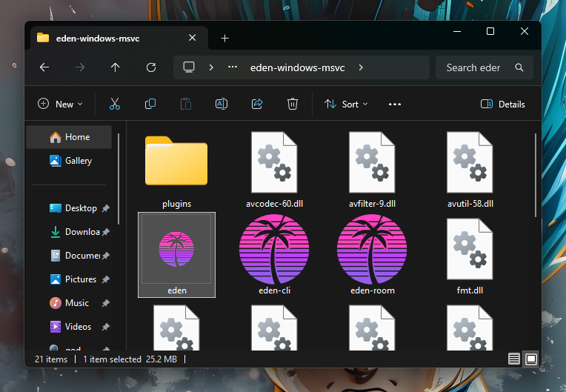Open Home in the navigation pane
The image size is (566, 392).
tap(69, 137)
